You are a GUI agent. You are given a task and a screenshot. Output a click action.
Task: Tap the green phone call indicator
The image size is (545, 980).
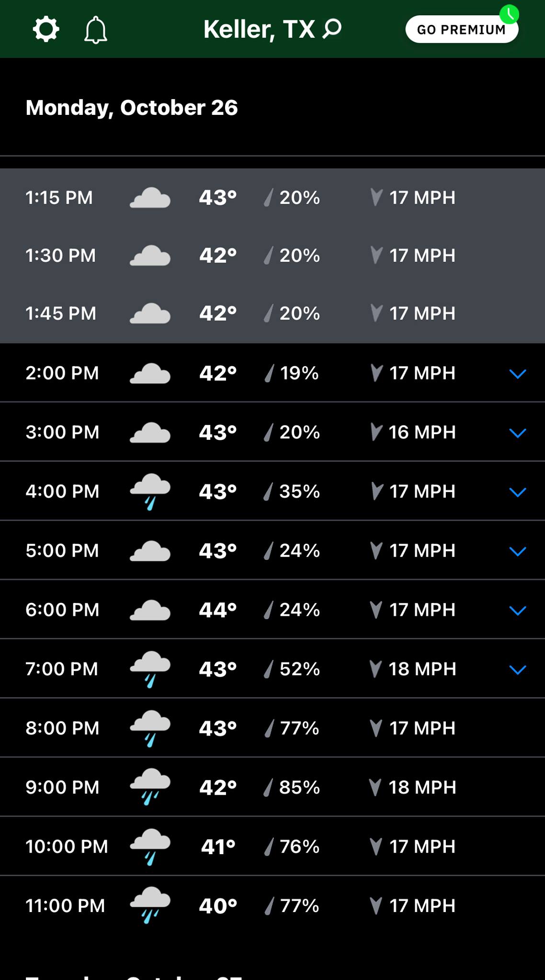click(x=509, y=14)
